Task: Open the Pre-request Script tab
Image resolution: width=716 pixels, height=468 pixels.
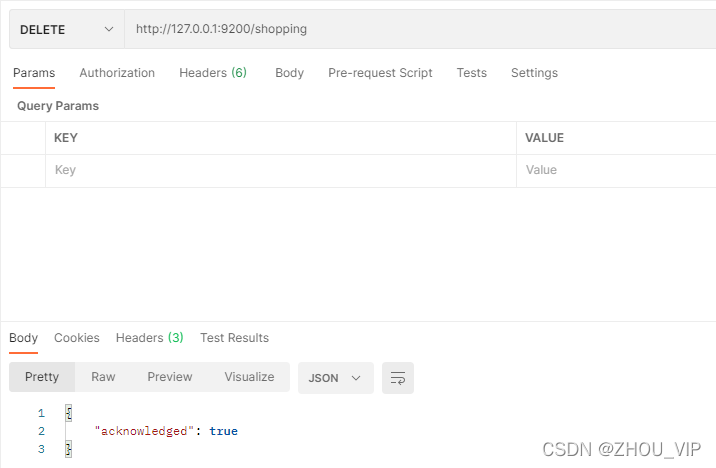Action: click(380, 73)
